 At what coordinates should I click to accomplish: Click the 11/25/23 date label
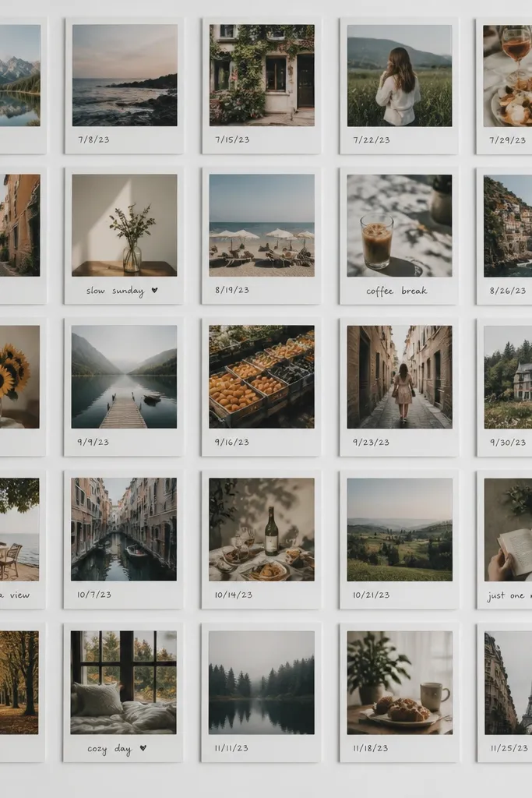point(509,748)
